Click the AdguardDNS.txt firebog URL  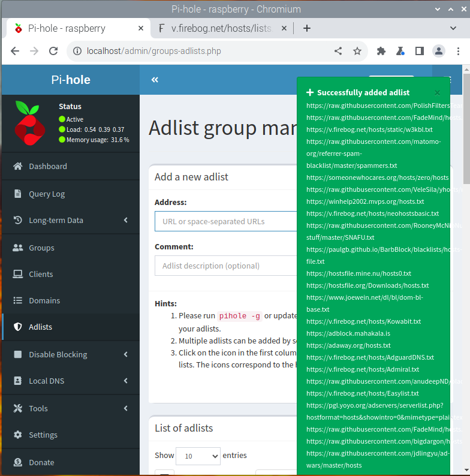pyautogui.click(x=370, y=357)
